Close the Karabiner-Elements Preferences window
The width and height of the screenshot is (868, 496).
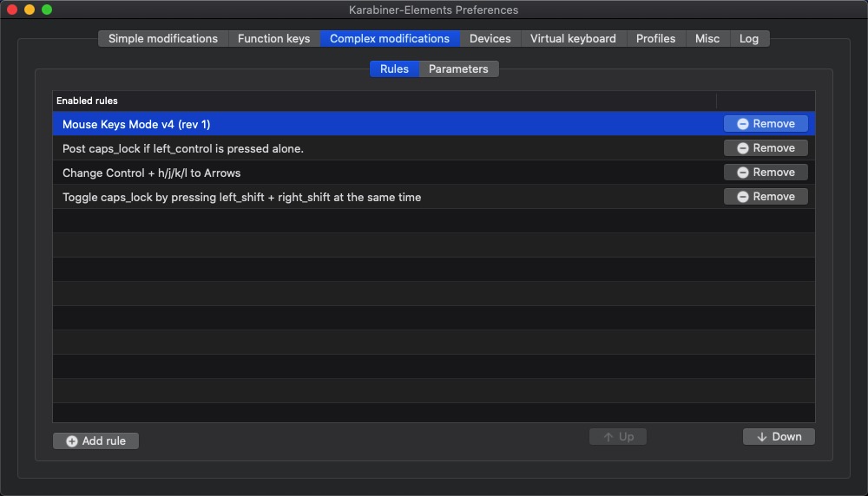point(12,10)
